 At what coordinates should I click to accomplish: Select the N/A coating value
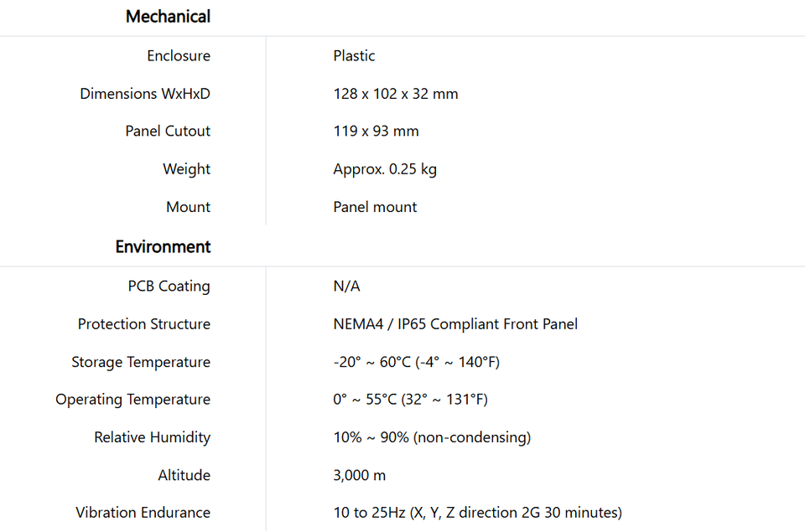346,286
